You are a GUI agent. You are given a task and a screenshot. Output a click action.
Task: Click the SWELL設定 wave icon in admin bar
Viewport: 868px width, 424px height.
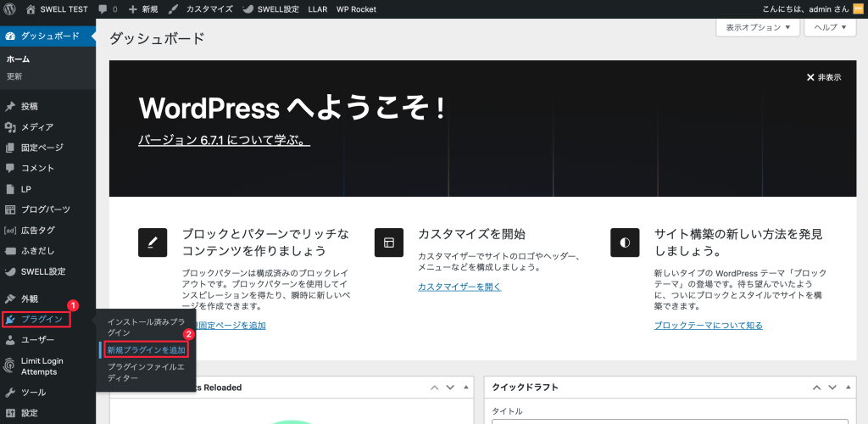(x=248, y=9)
